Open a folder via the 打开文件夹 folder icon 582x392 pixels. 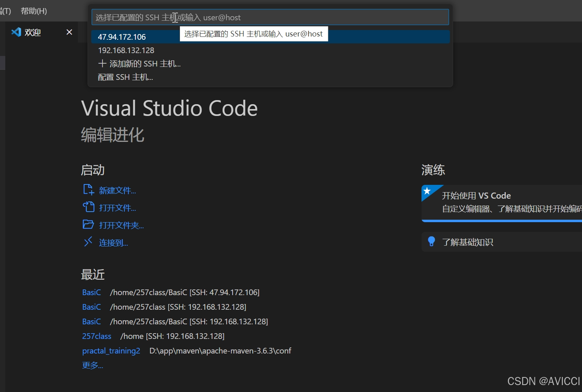88,224
